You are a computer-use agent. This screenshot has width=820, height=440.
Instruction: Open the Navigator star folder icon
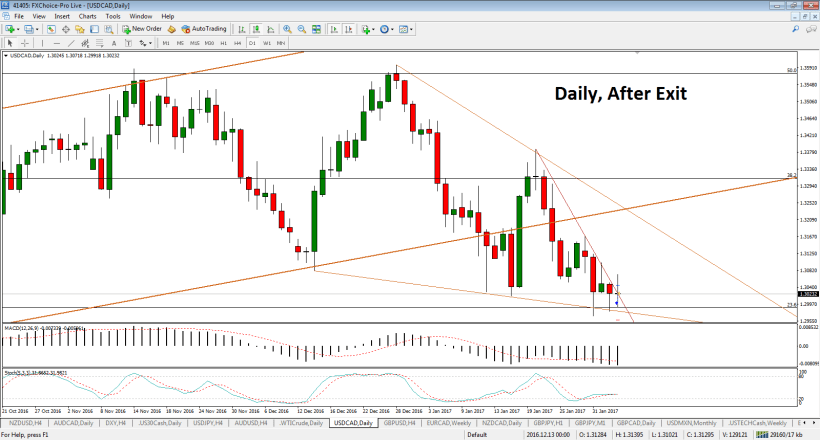coord(79,29)
